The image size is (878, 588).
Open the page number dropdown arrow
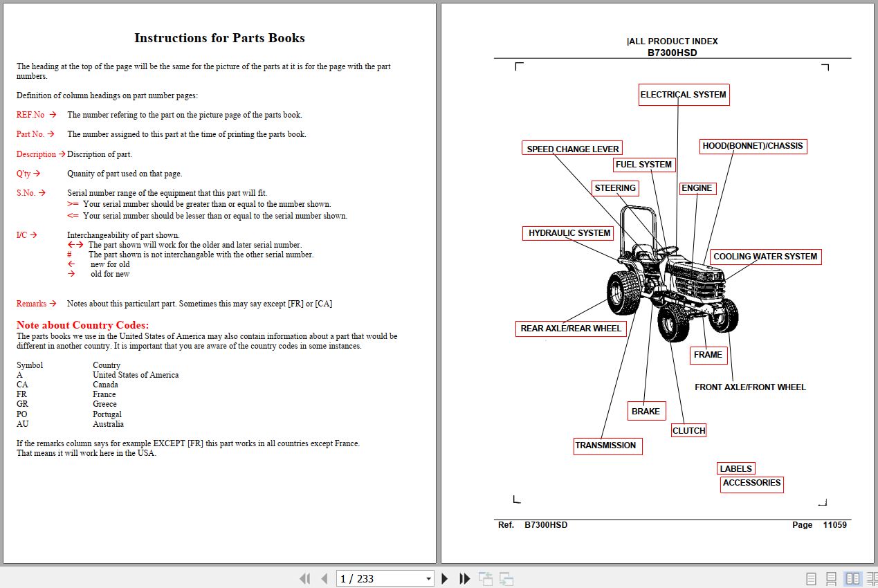point(428,579)
